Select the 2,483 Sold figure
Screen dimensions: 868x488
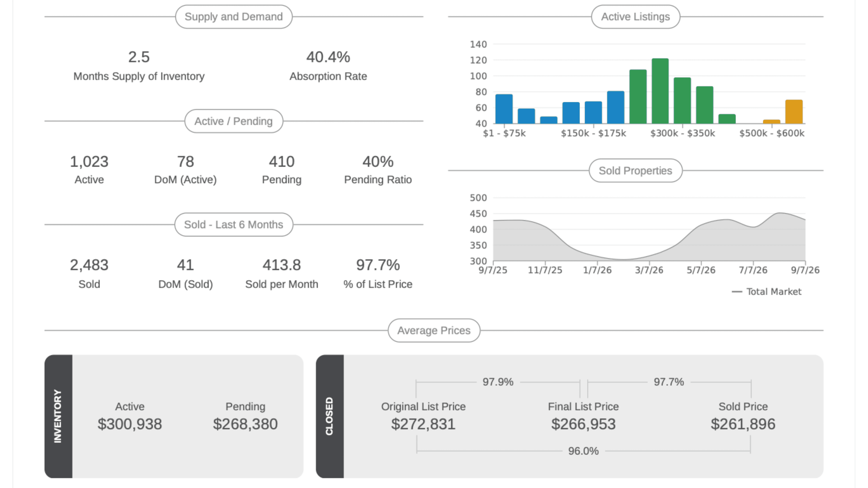click(x=89, y=265)
